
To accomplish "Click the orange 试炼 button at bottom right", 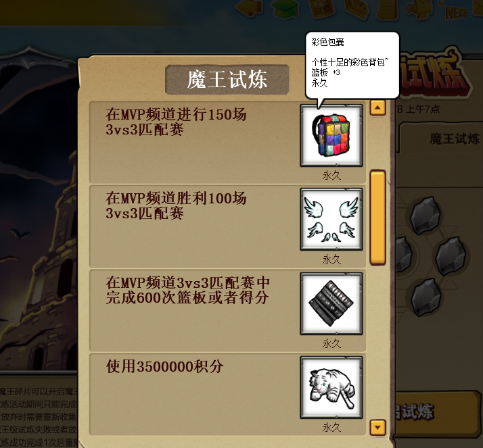I will [438, 414].
